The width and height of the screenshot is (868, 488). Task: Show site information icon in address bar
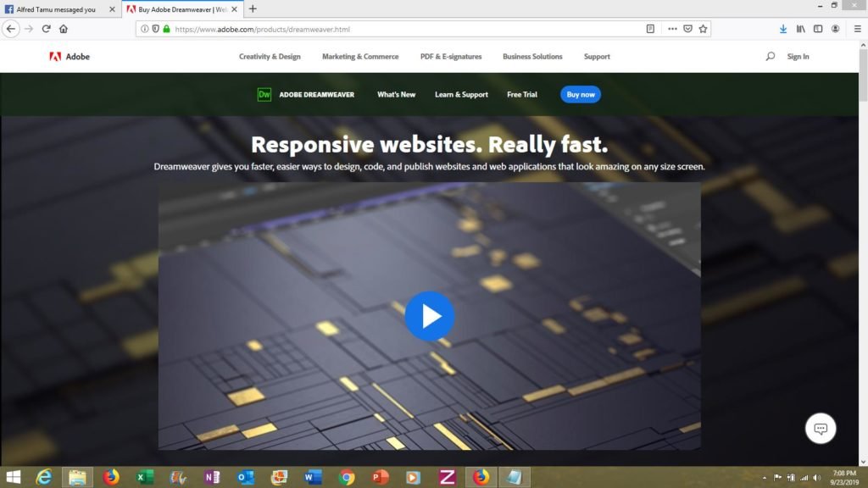[144, 29]
